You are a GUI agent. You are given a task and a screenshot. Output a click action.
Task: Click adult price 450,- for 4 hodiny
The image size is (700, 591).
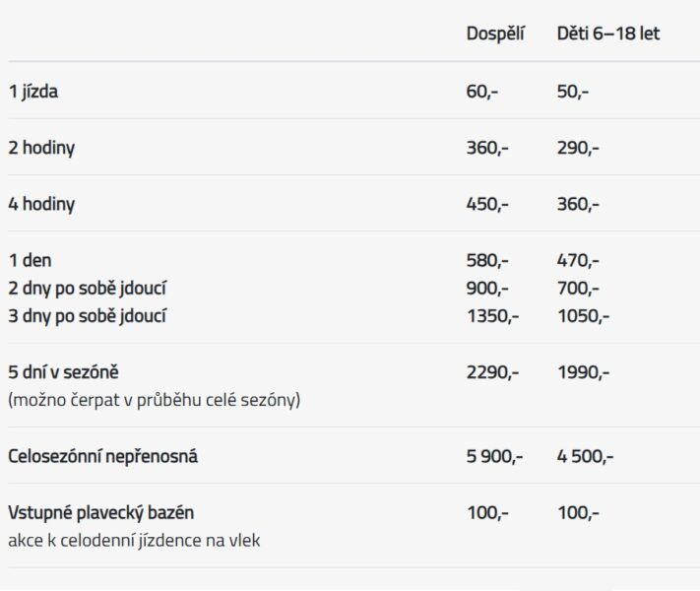click(x=487, y=204)
